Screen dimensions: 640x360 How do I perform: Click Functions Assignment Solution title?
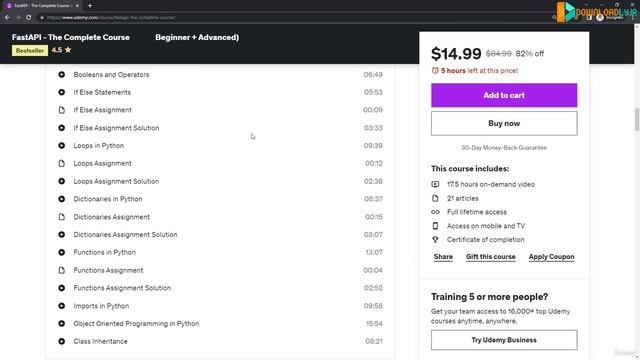(x=122, y=288)
